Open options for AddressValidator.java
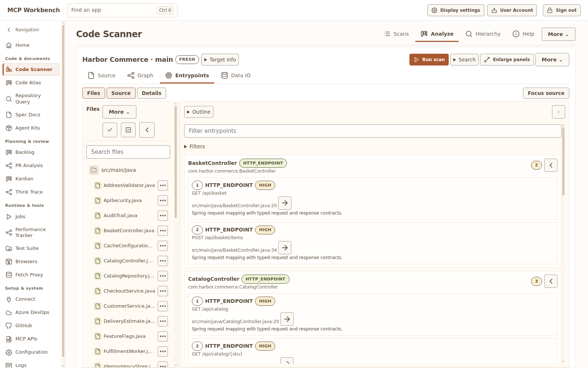 [x=163, y=185]
